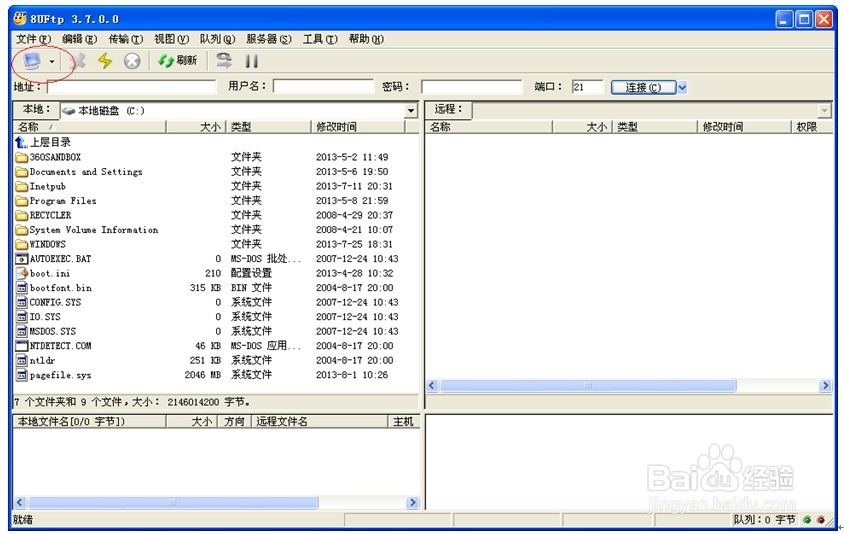Sort local files by 名称 column
This screenshot has width=844, height=534.
coord(89,127)
